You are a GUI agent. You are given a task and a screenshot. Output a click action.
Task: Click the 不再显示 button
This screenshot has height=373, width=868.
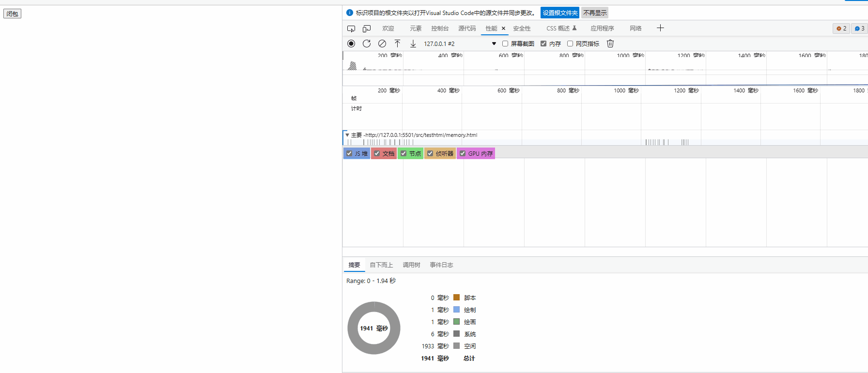click(x=595, y=13)
